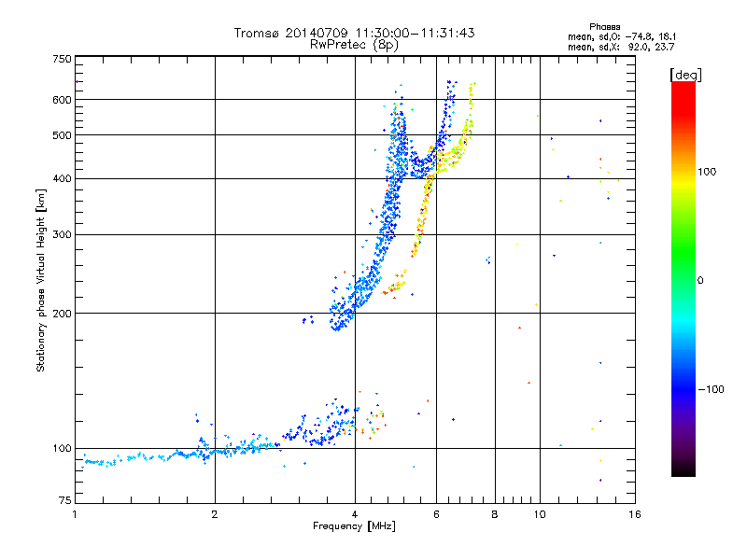Click the 'Stationary phase Virtual Height [km]' axis label
The width and height of the screenshot is (747, 560).
pyautogui.click(x=40, y=280)
